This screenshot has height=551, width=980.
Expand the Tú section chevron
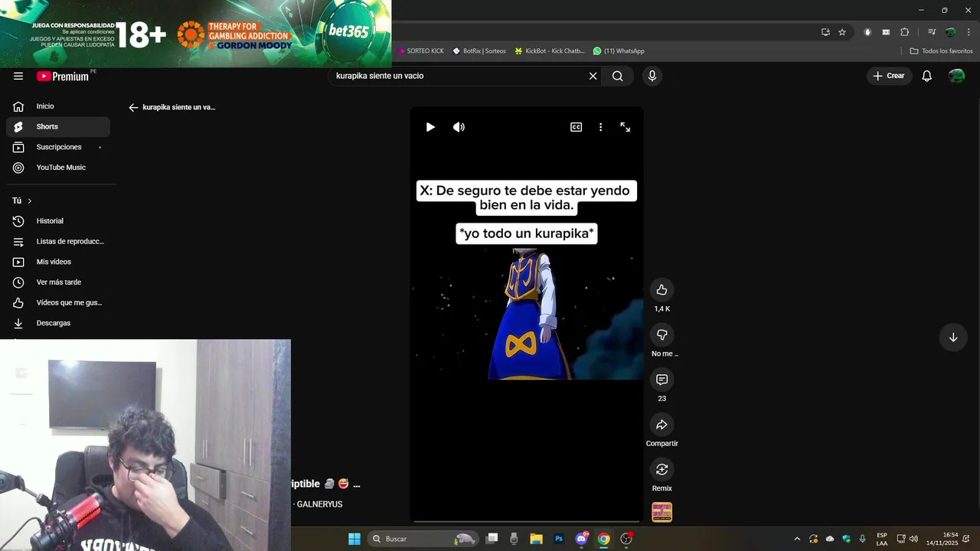click(30, 201)
